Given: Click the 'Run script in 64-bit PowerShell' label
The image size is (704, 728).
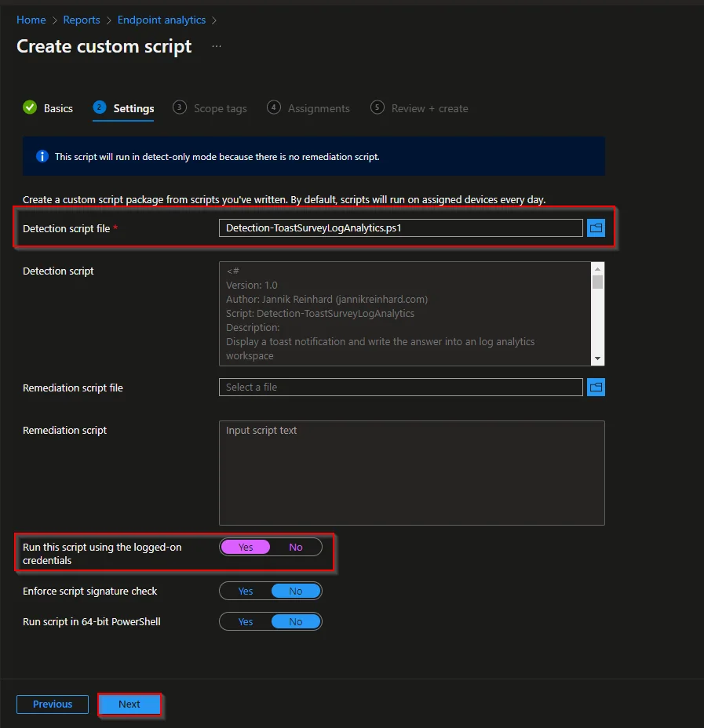Looking at the screenshot, I should [x=92, y=621].
